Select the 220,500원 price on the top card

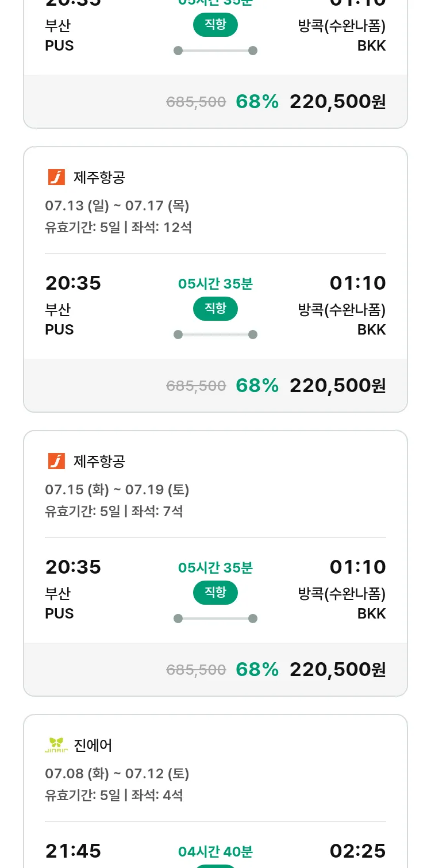(338, 101)
